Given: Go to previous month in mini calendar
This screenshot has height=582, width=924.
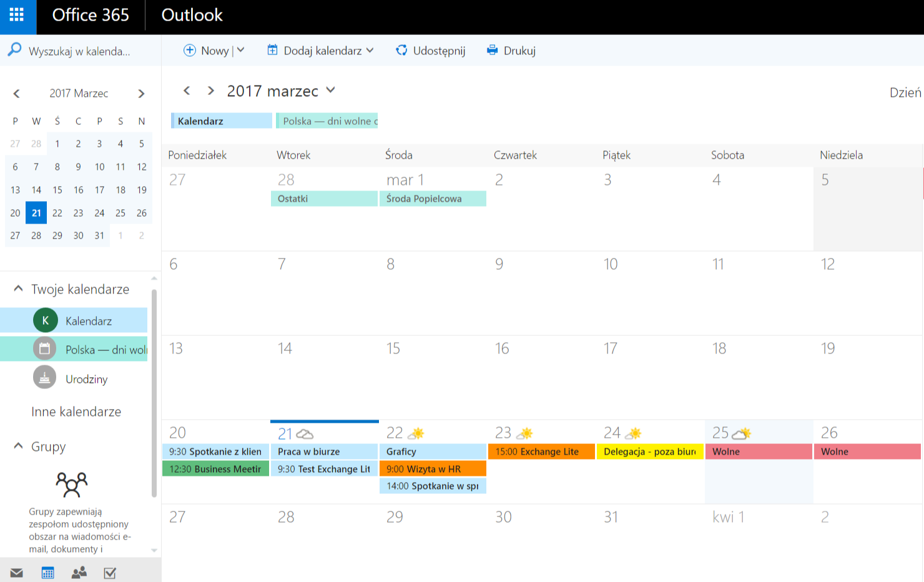Looking at the screenshot, I should (17, 94).
